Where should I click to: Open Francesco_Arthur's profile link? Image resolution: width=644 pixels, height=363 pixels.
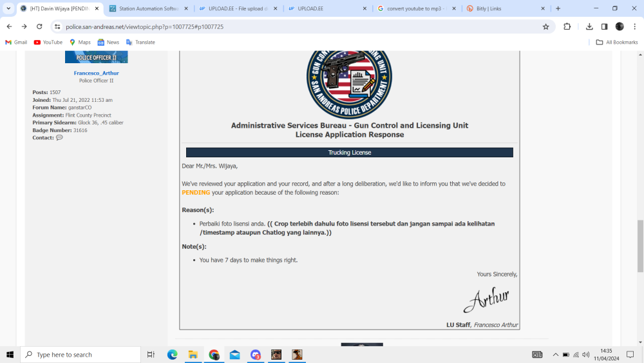pyautogui.click(x=96, y=73)
